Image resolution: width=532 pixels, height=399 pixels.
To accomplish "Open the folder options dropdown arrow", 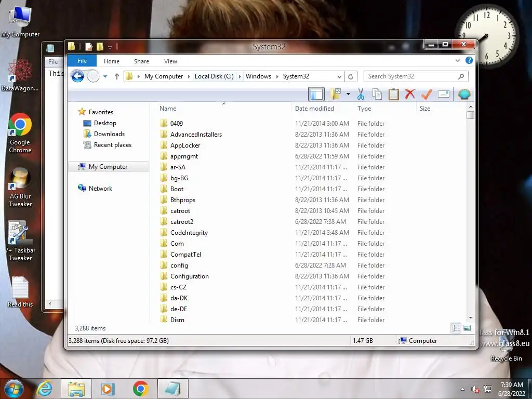I will [x=348, y=94].
